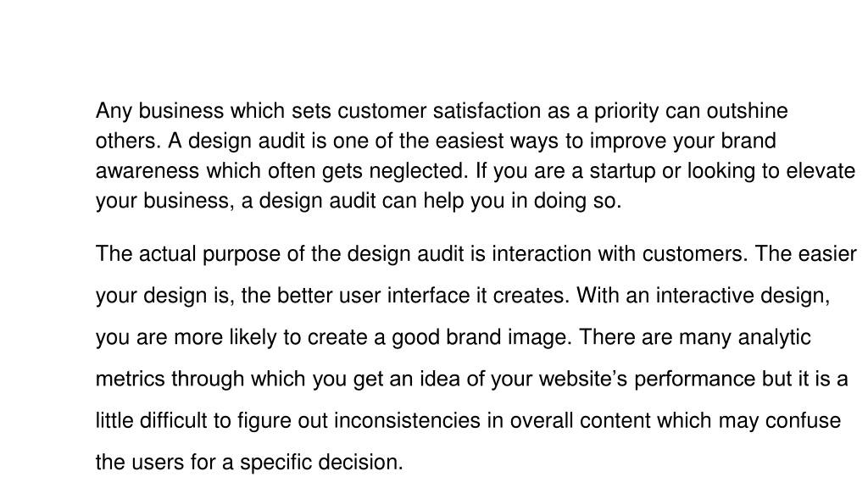This screenshot has width=868, height=488.
Task: Click the word "likely" in the second paragraph
Action: click(x=253, y=337)
